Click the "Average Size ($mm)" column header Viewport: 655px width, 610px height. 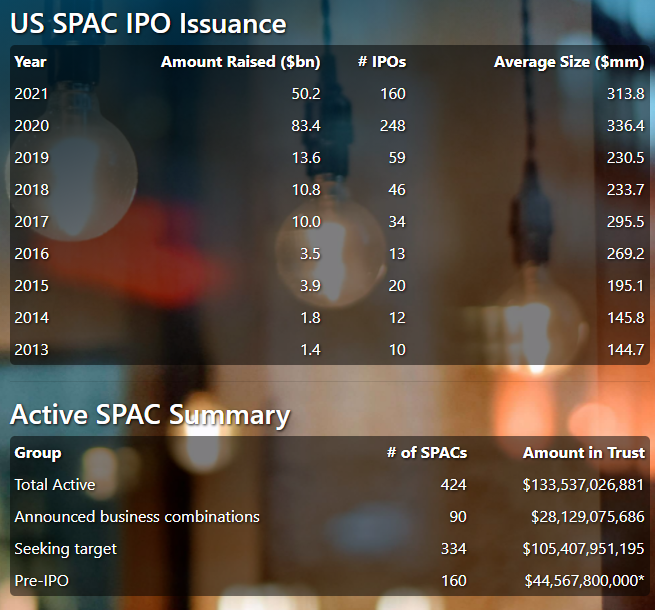point(569,62)
